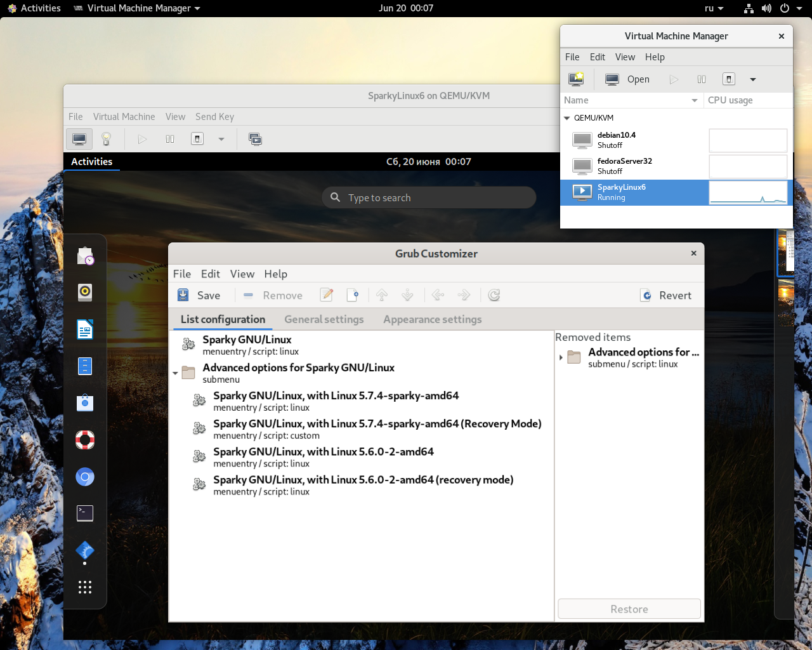Click the reload configuration icon

(494, 295)
